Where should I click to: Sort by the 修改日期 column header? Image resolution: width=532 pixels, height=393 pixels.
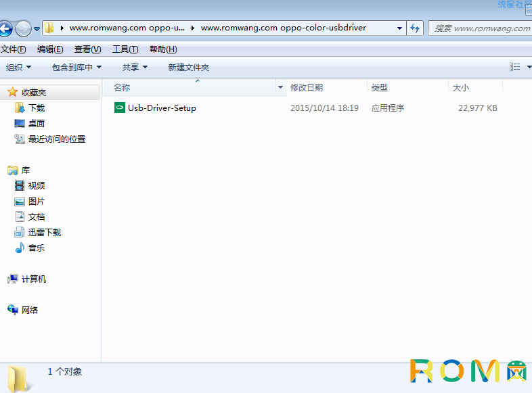point(326,87)
